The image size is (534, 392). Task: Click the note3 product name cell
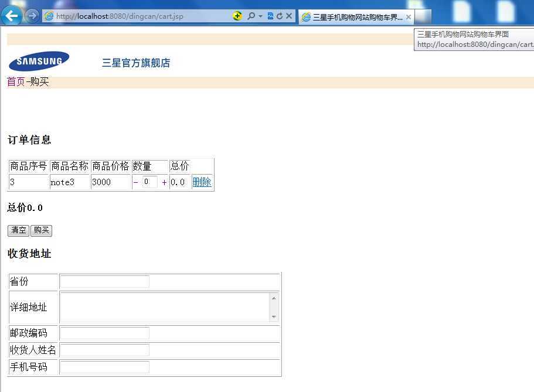point(70,182)
